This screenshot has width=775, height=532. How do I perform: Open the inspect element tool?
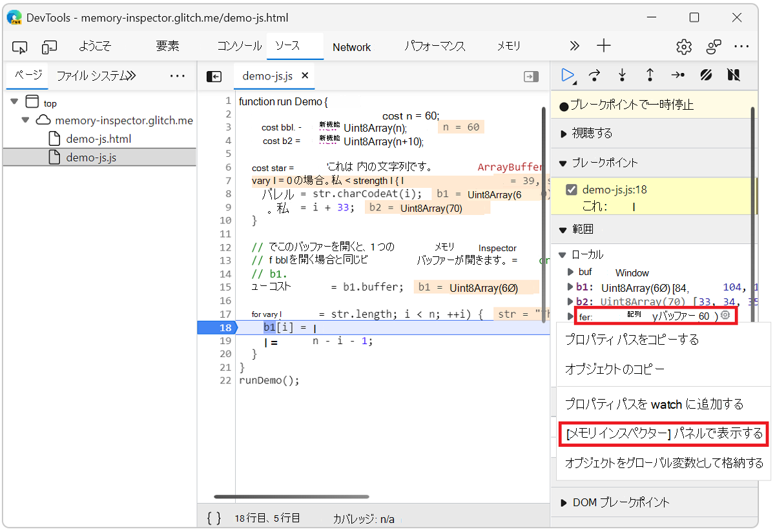point(19,46)
